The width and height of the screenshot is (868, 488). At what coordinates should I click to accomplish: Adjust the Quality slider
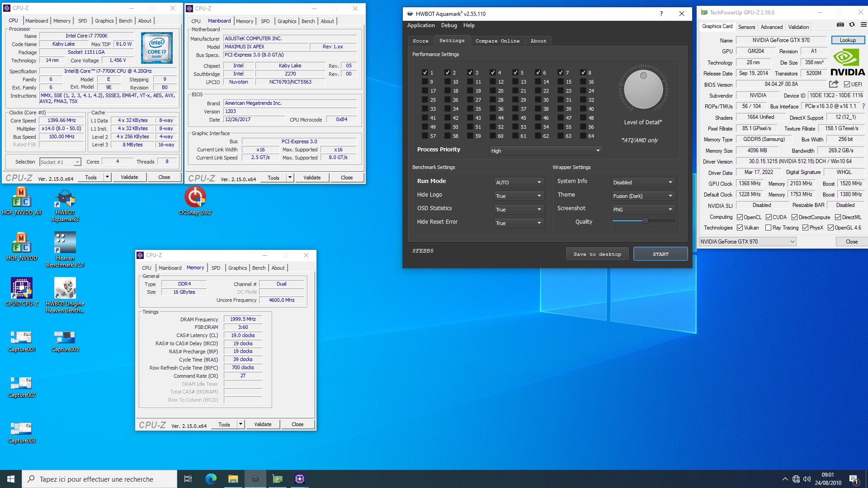tap(645, 221)
